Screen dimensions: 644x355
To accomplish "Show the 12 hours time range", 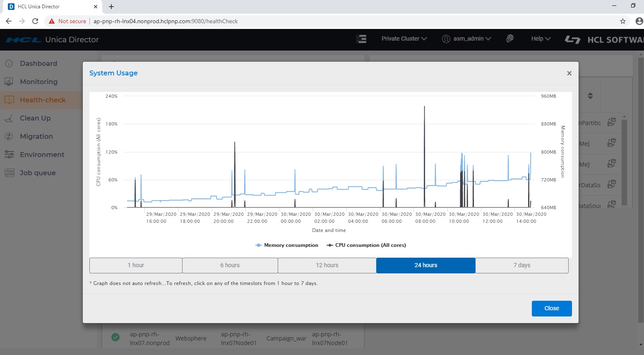I will click(x=327, y=265).
